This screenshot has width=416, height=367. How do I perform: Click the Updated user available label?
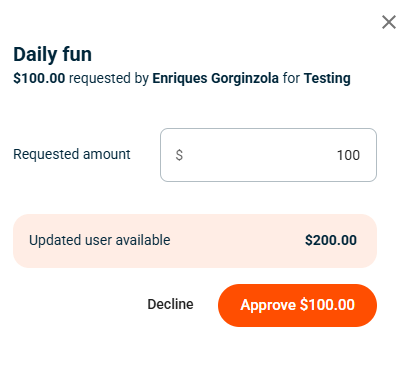100,240
